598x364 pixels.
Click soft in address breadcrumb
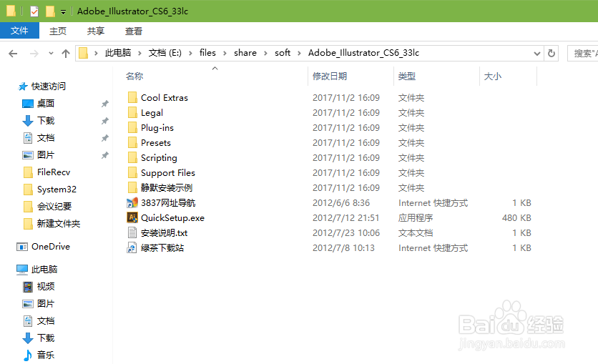pos(283,53)
